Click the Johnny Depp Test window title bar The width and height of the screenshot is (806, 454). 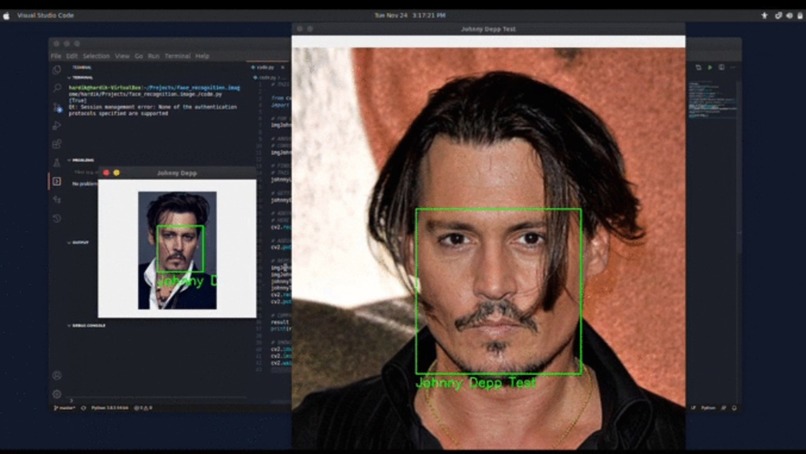488,29
